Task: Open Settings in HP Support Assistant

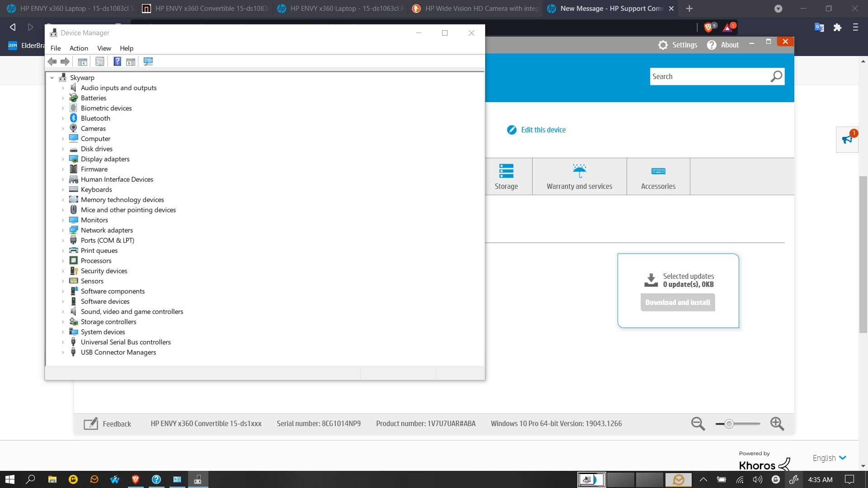Action: coord(678,45)
